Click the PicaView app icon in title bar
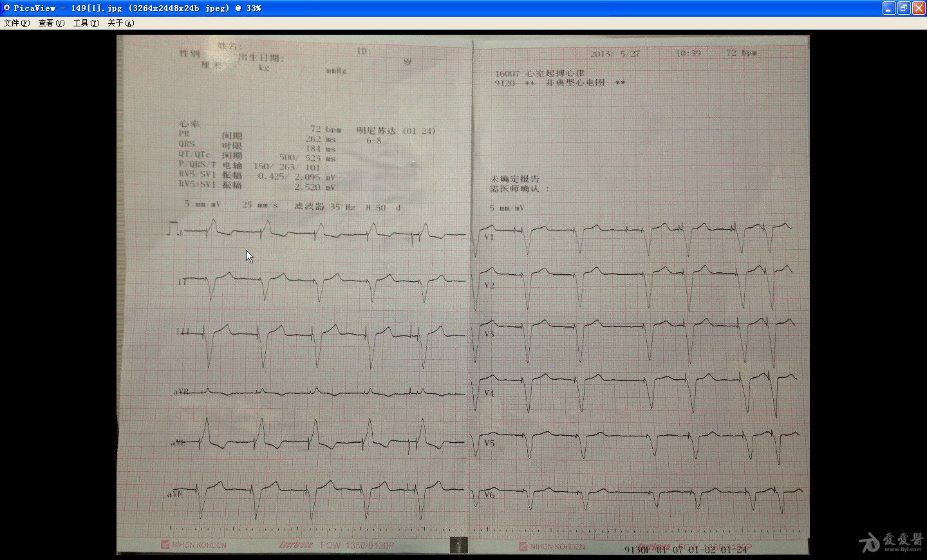 click(x=6, y=8)
